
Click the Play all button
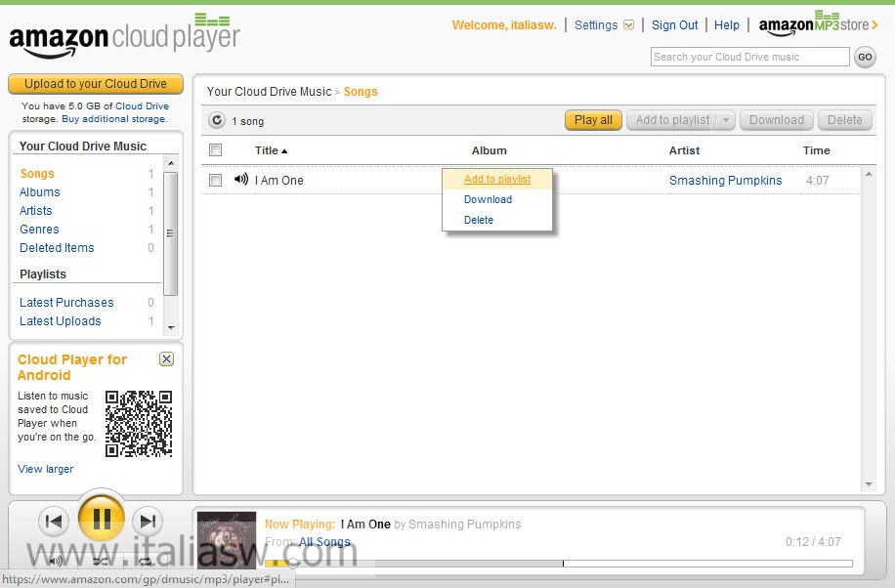(593, 120)
